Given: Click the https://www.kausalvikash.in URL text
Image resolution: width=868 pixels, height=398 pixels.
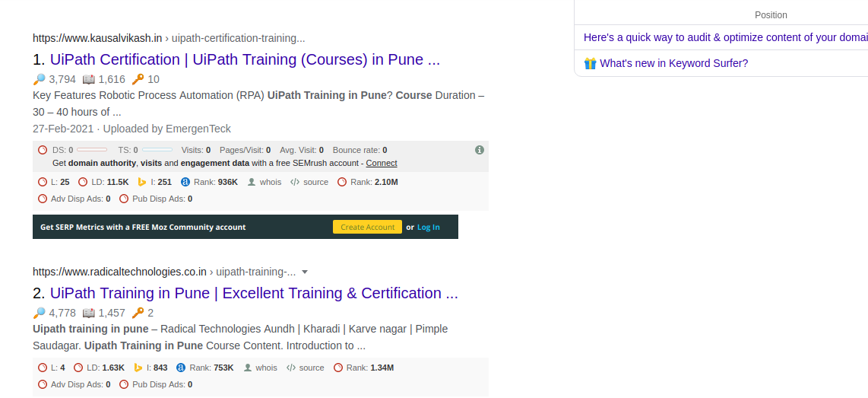Looking at the screenshot, I should click(x=97, y=38).
